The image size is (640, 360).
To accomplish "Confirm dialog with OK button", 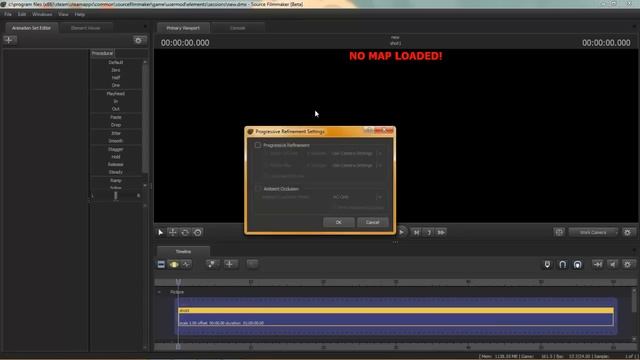I will pyautogui.click(x=338, y=222).
